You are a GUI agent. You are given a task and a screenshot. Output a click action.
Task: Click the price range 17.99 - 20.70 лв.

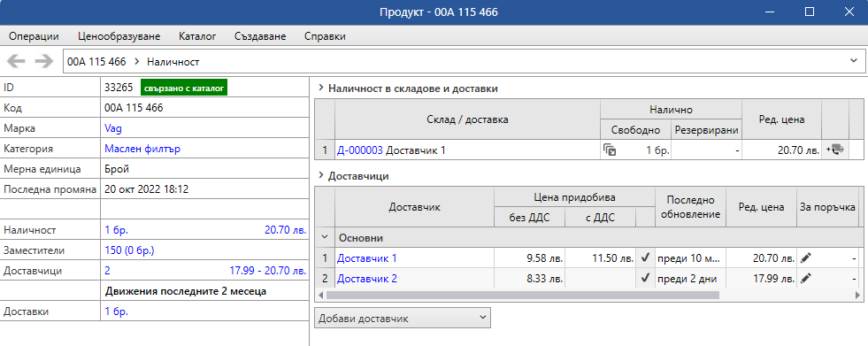(268, 271)
